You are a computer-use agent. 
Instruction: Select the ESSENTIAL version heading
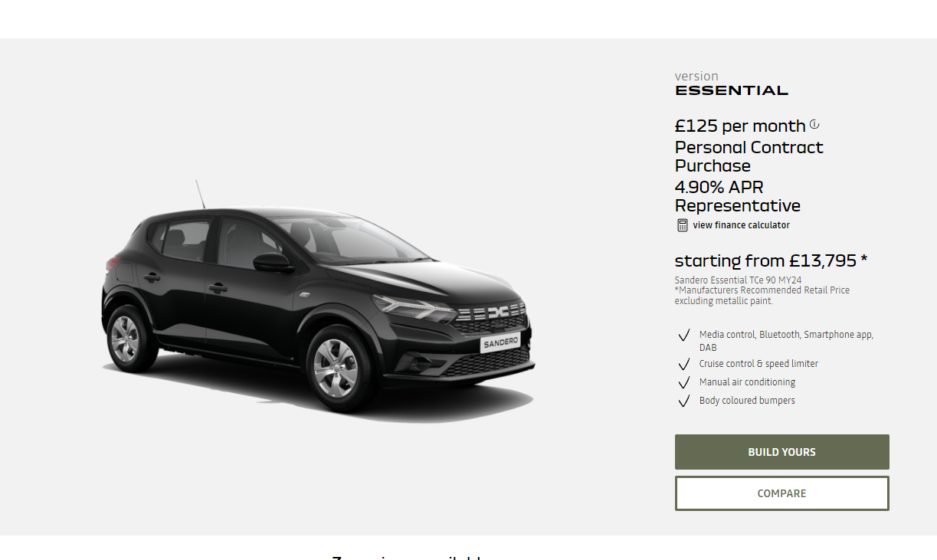coord(732,90)
